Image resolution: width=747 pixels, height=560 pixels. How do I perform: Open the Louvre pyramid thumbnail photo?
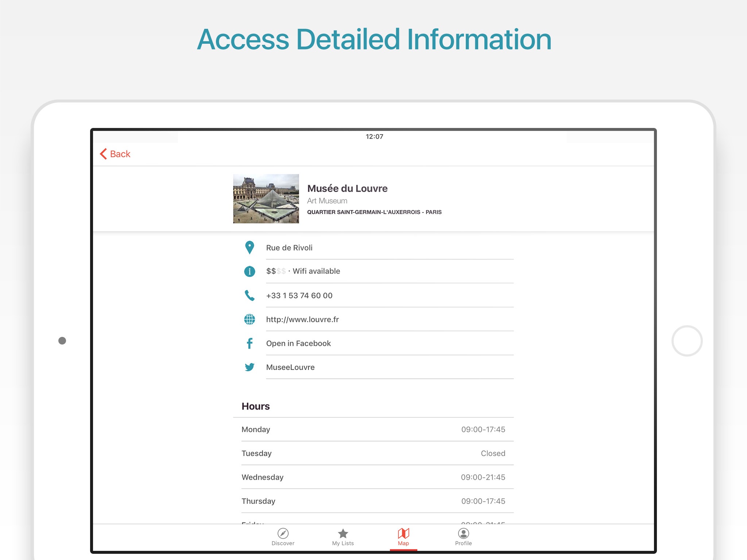[266, 198]
